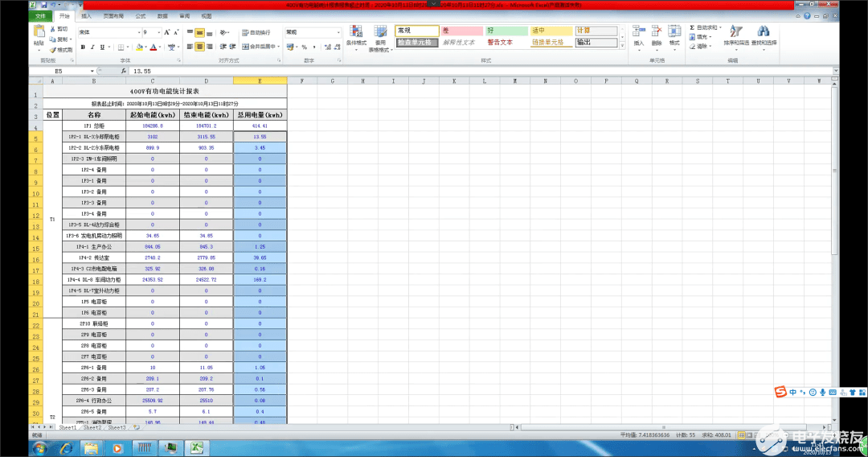Click the decrease indent icon
Screen dimensions: 868x457
pyautogui.click(x=223, y=47)
